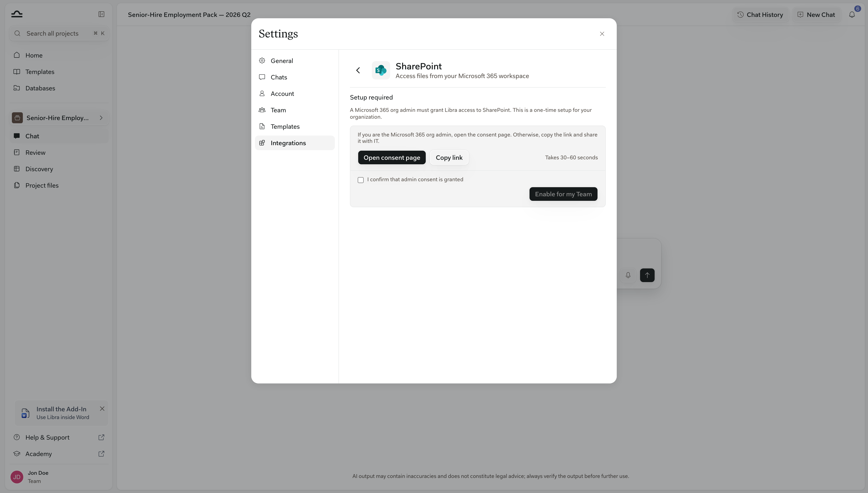Check I confirm that admin consent is granted
The image size is (868, 493).
[x=360, y=180]
